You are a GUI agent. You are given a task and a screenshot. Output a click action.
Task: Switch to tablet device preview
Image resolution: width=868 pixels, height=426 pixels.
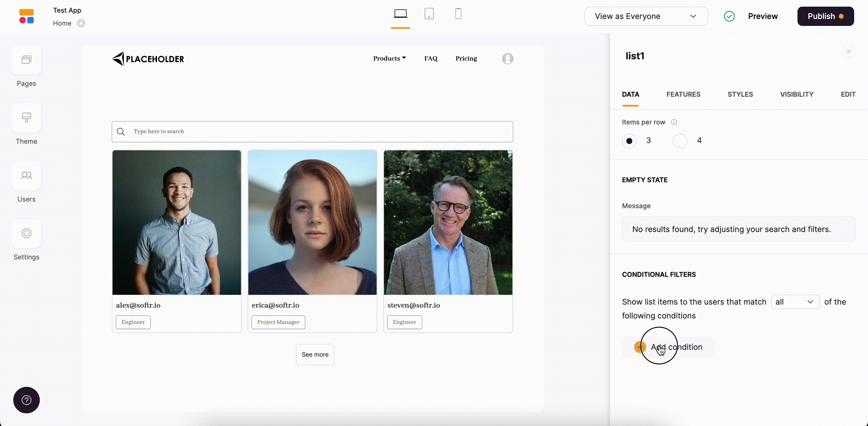tap(429, 14)
